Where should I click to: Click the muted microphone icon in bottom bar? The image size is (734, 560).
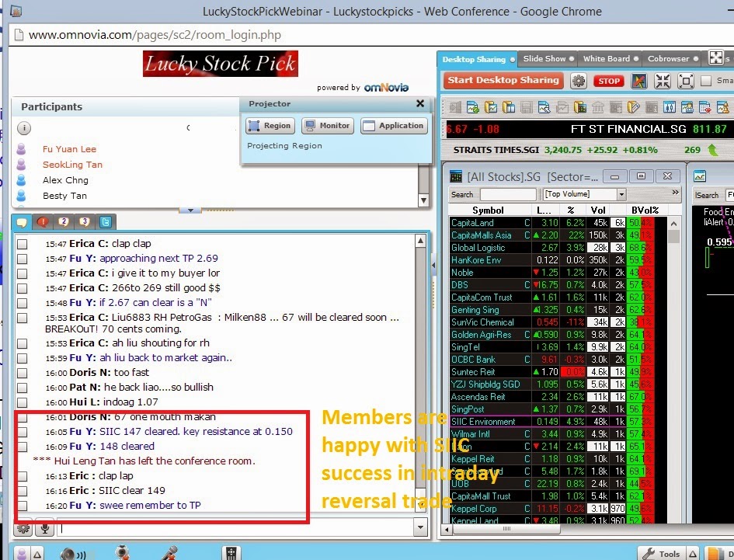tap(169, 553)
